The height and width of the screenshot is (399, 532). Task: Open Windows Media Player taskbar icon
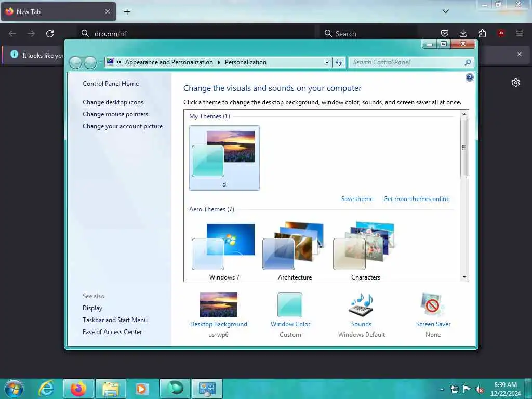pyautogui.click(x=141, y=389)
